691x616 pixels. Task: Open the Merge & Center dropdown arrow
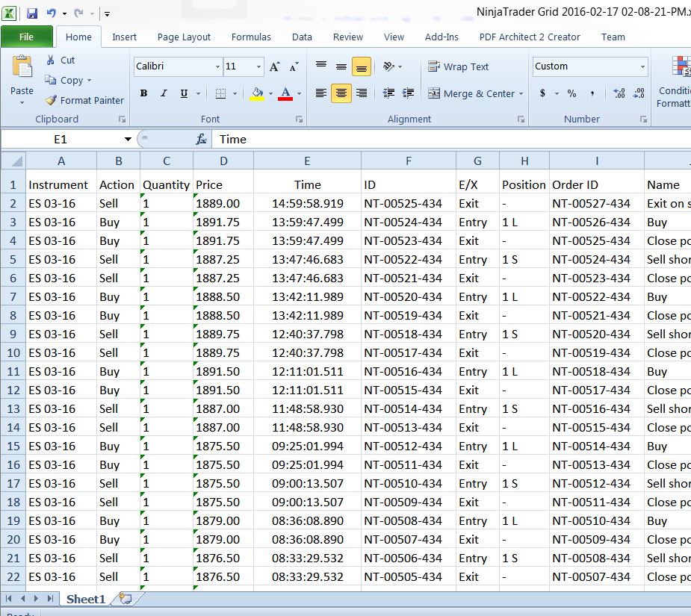[521, 93]
